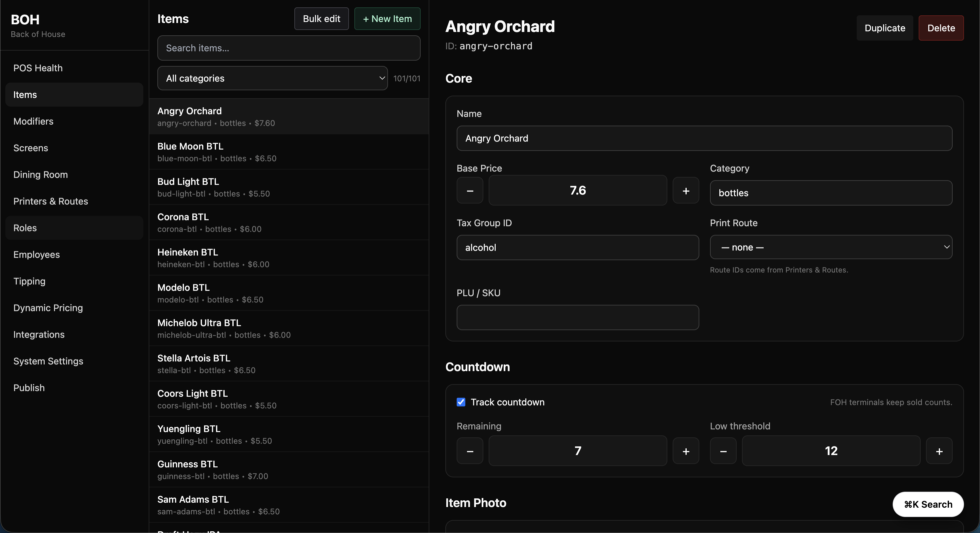Expand the Print Route dropdown
The width and height of the screenshot is (980, 533).
coord(831,247)
